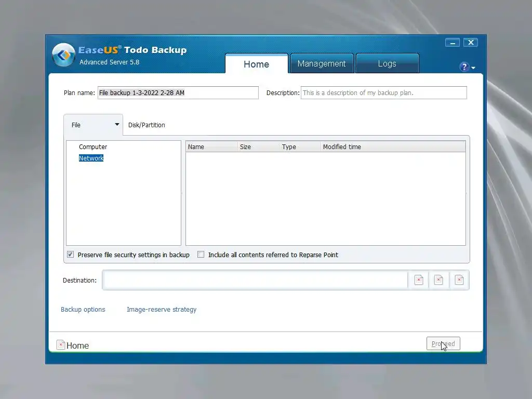Image resolution: width=532 pixels, height=399 pixels.
Task: Click the Destination path field
Action: [x=255, y=280]
